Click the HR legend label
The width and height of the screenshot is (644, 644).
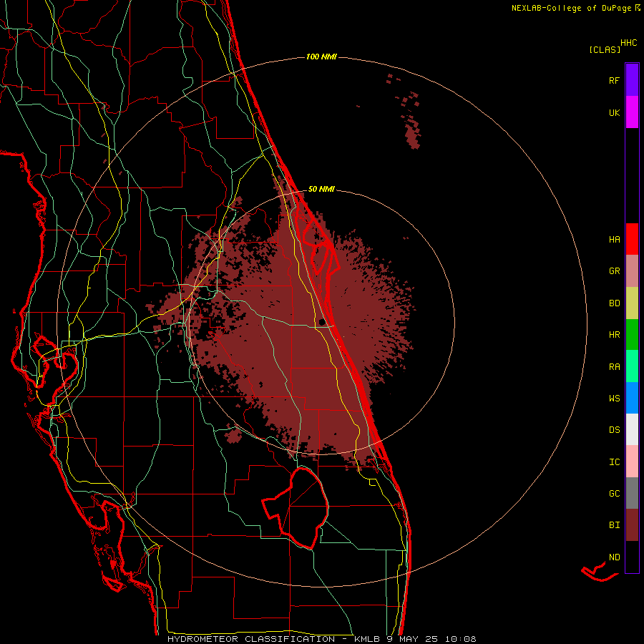click(614, 335)
